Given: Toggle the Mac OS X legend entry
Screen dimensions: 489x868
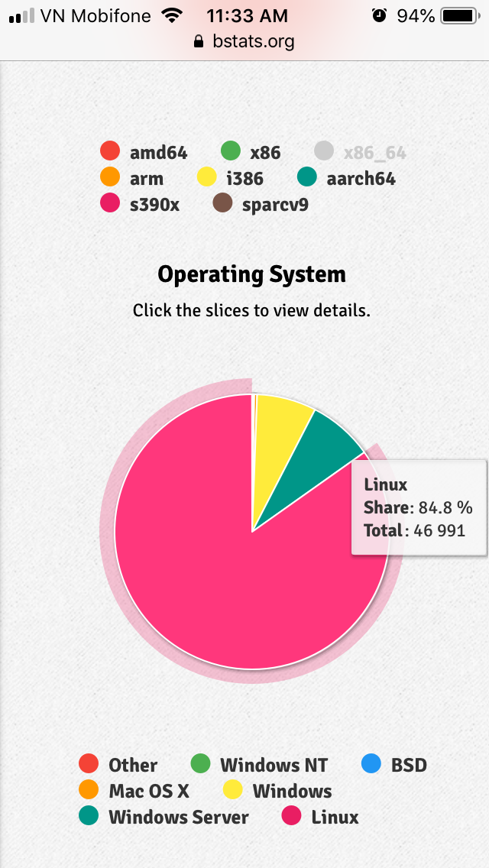Looking at the screenshot, I should [134, 790].
